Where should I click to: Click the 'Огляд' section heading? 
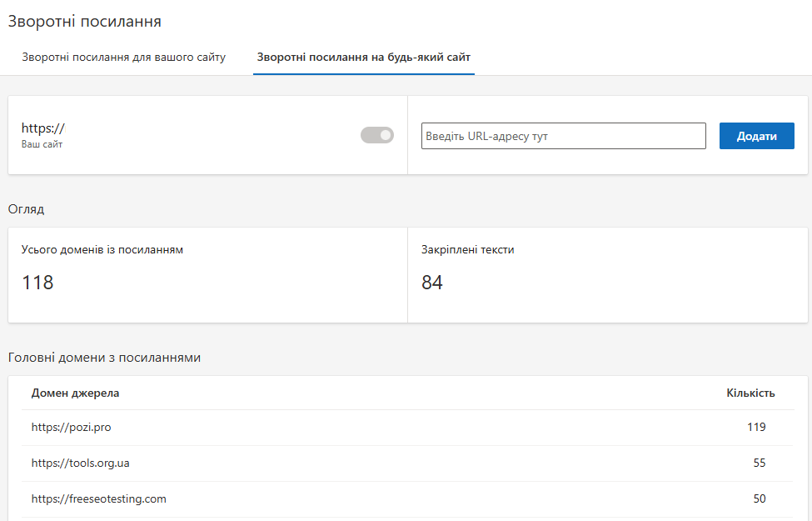coord(26,209)
